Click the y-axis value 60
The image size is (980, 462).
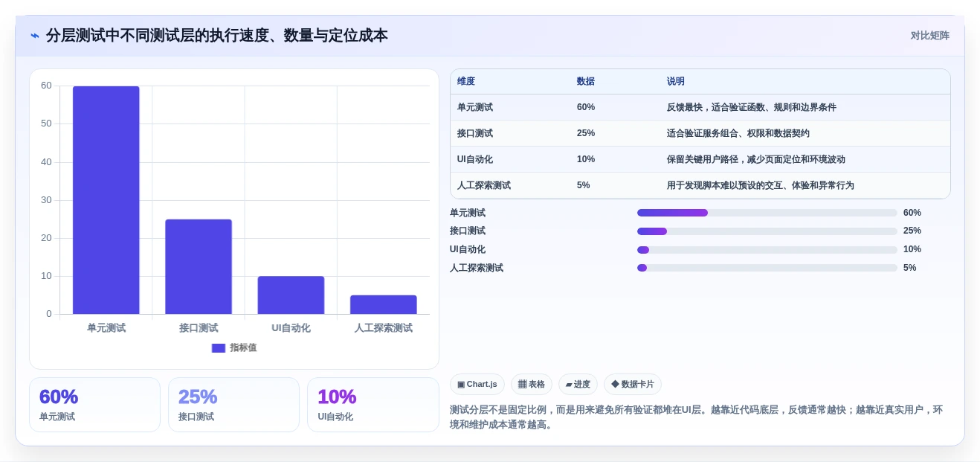(x=46, y=86)
